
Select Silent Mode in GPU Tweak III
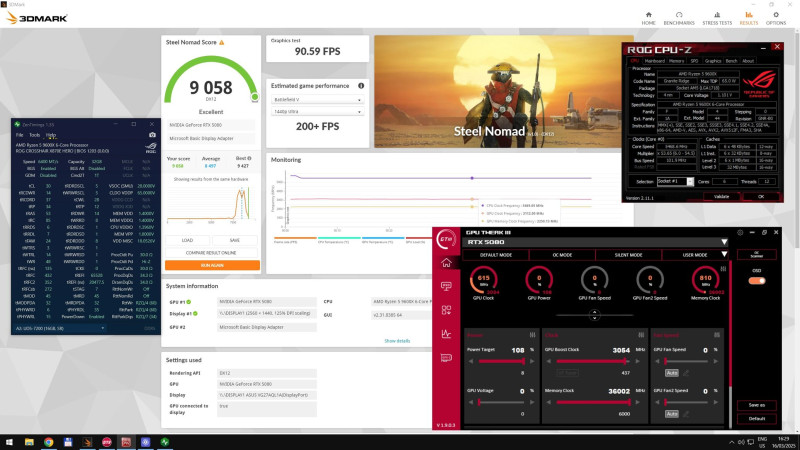(628, 255)
